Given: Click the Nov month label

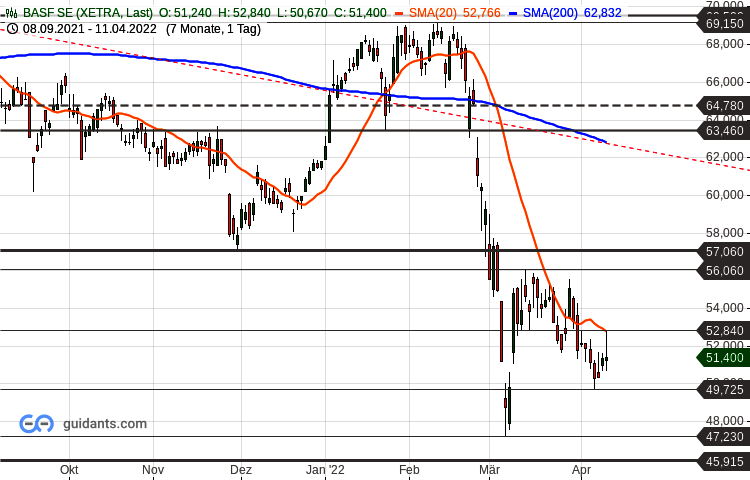Looking at the screenshot, I should [x=153, y=469].
